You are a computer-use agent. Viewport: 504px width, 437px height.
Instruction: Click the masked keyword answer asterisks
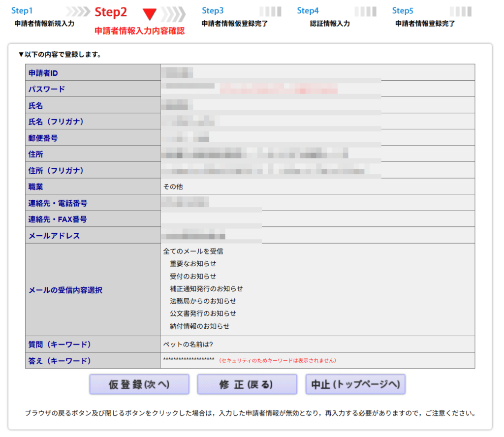tap(189, 360)
